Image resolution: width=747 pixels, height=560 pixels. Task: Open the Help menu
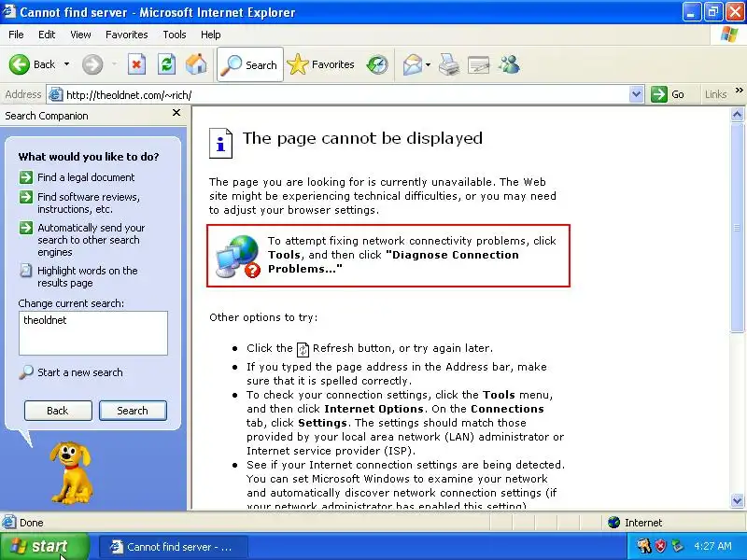coord(211,35)
